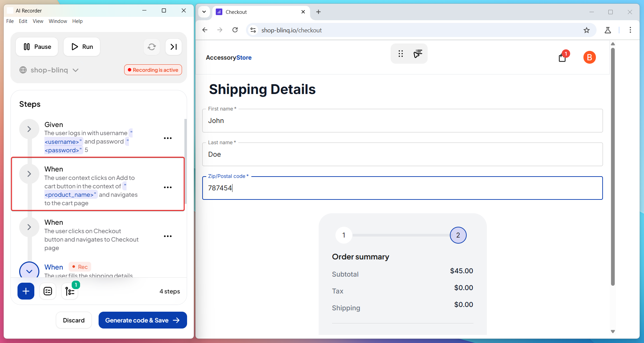Open the steps tree icon with badge
644x343 pixels.
click(70, 291)
